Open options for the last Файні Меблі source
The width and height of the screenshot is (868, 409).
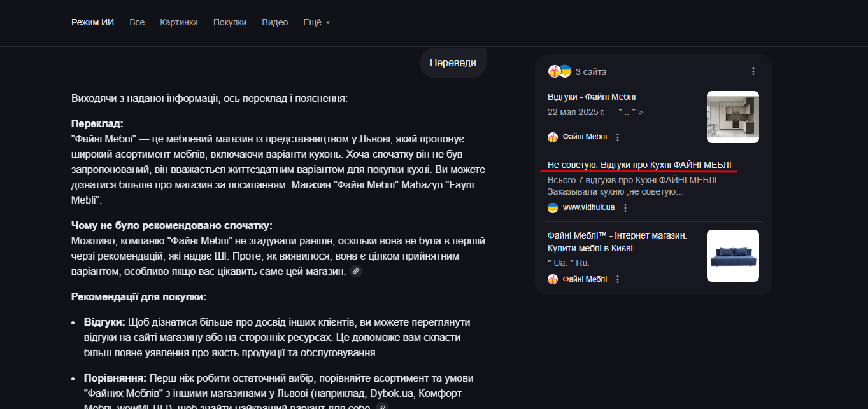618,279
